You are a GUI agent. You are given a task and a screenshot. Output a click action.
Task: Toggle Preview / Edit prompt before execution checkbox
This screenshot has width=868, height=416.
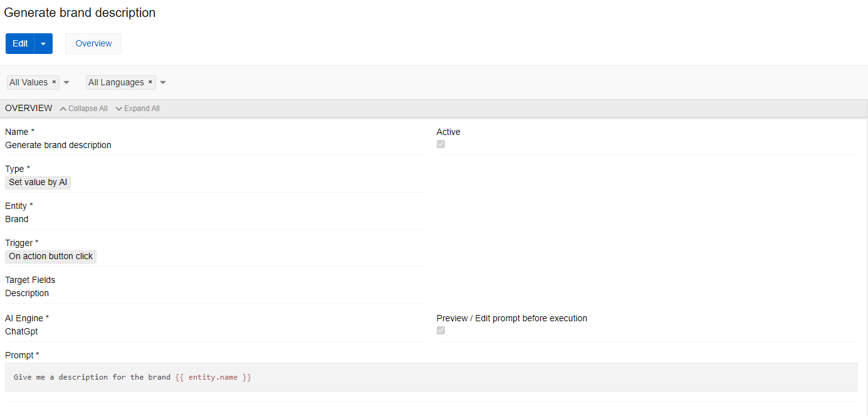(441, 331)
